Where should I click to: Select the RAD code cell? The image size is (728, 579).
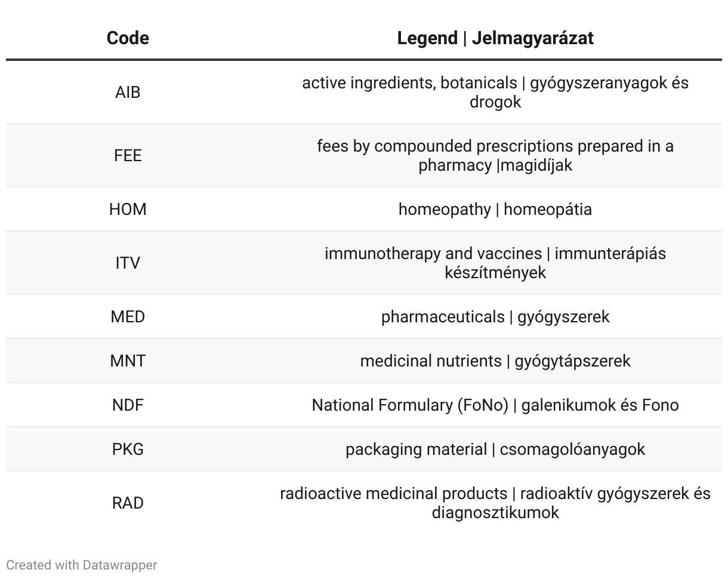coord(128,503)
